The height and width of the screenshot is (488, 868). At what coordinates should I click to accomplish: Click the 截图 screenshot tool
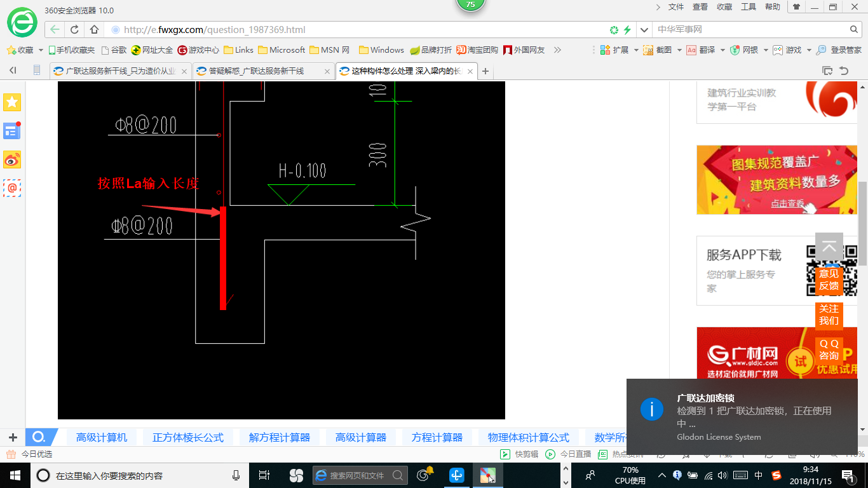coord(657,50)
